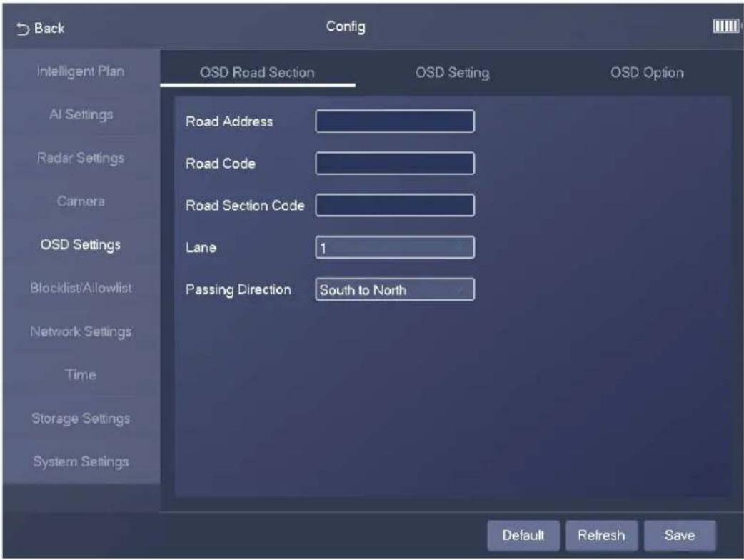Open Storage Settings in the sidebar

[81, 418]
